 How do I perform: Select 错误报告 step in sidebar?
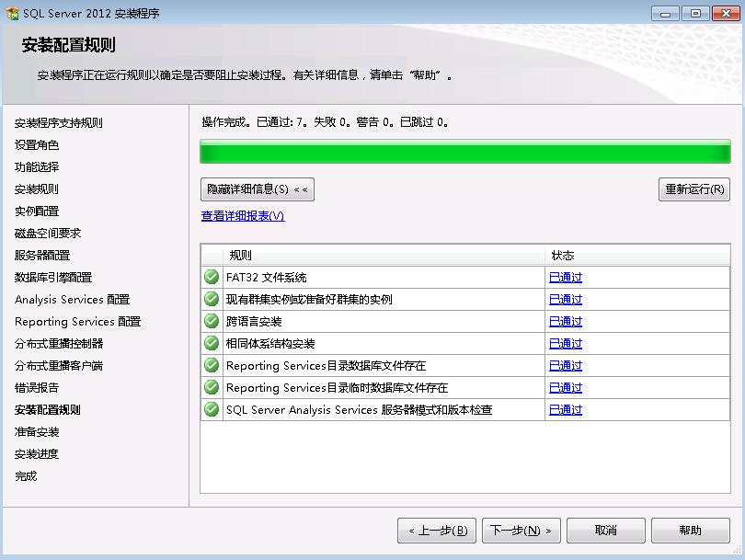coord(37,388)
